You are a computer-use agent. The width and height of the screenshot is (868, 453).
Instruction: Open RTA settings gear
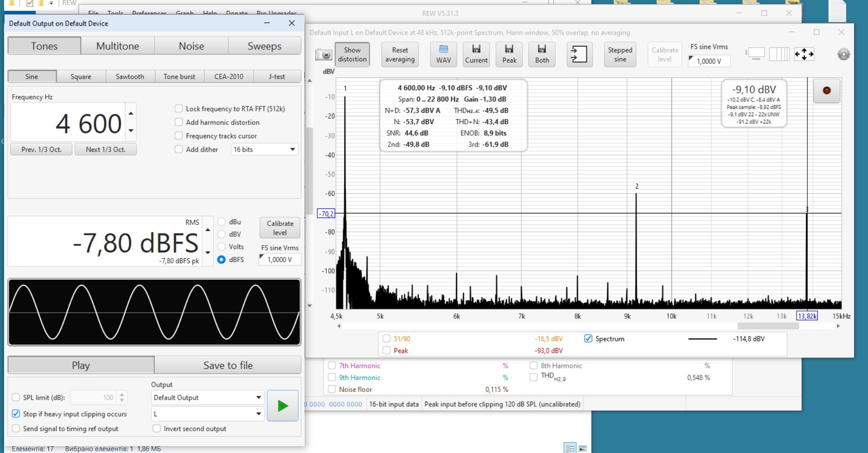click(x=843, y=55)
